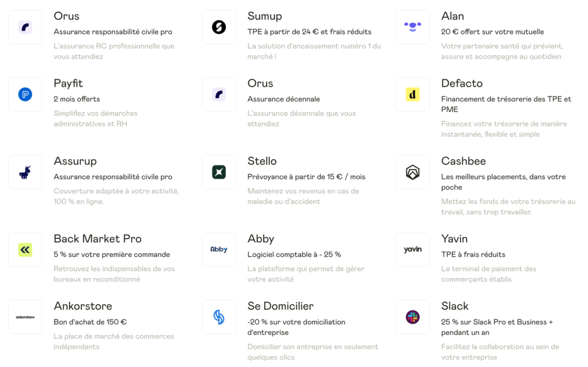Click the Sumup logo icon
This screenshot has width=588, height=367.
219,27
